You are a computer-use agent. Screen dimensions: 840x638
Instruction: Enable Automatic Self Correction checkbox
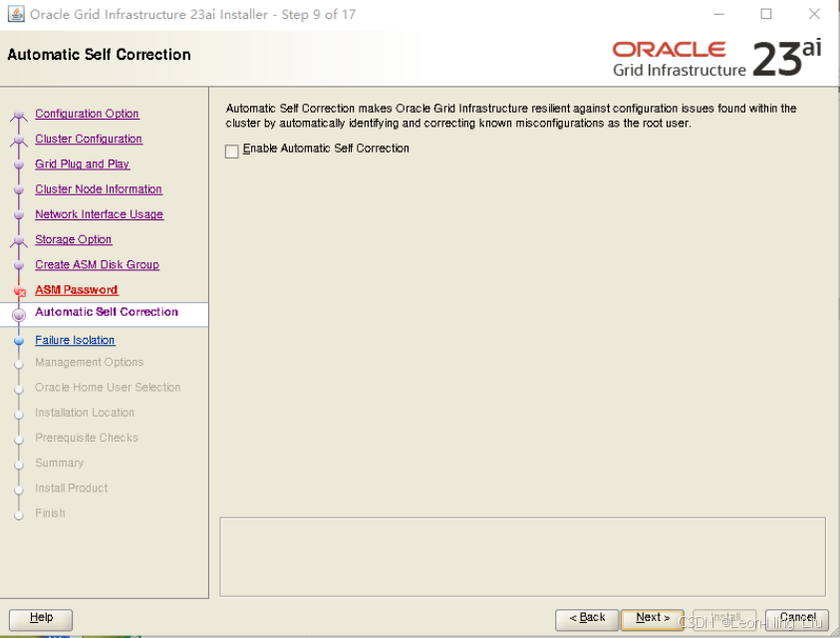[x=232, y=152]
